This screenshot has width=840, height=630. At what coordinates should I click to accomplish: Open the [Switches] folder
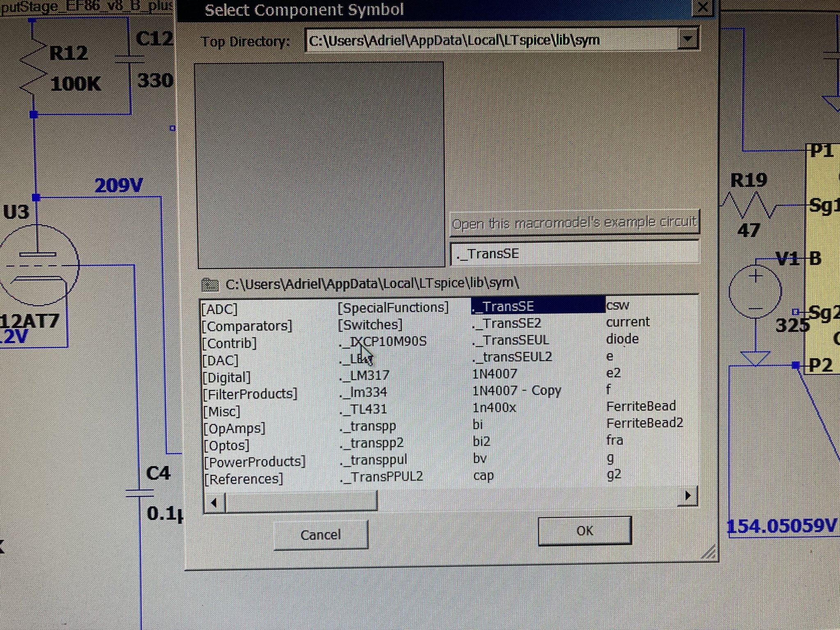click(x=370, y=325)
